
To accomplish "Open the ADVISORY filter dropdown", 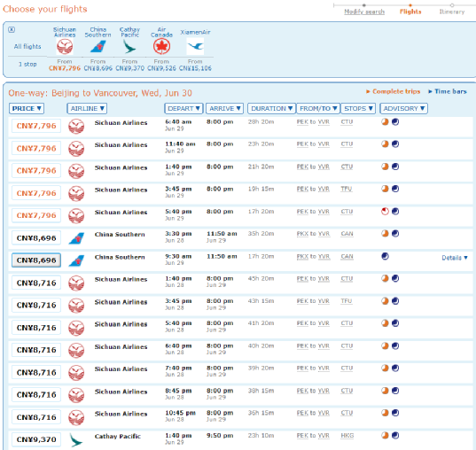I will point(403,108).
